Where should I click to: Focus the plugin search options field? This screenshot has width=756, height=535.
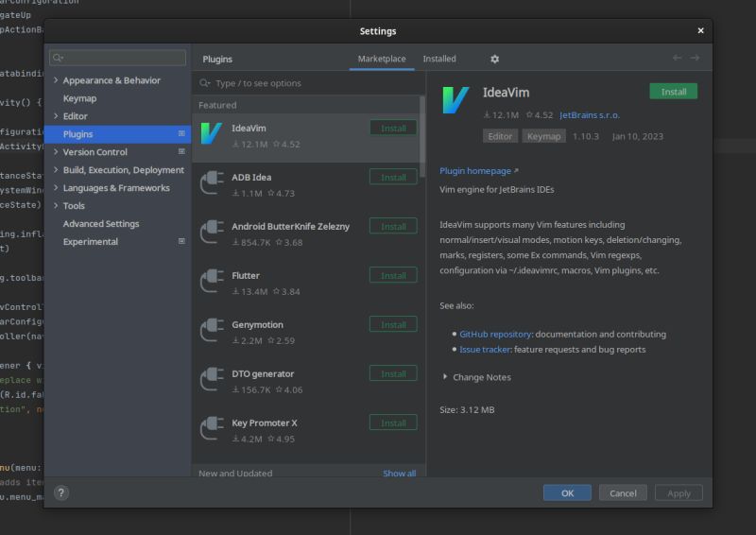point(309,83)
